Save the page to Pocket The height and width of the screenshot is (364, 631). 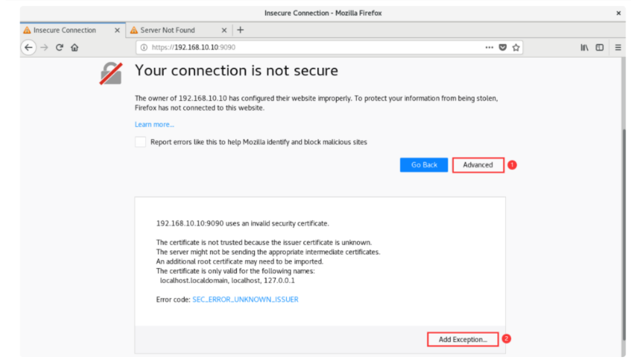point(503,48)
